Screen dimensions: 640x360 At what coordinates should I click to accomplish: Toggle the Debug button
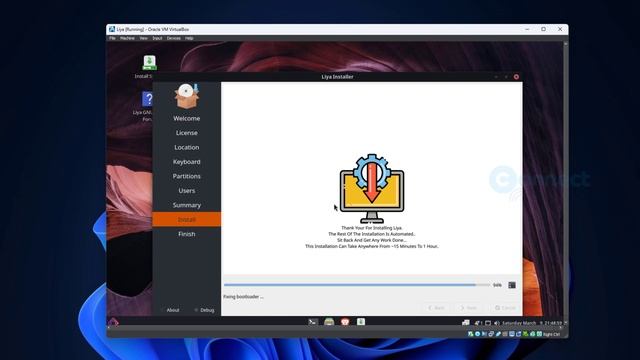(x=204, y=310)
